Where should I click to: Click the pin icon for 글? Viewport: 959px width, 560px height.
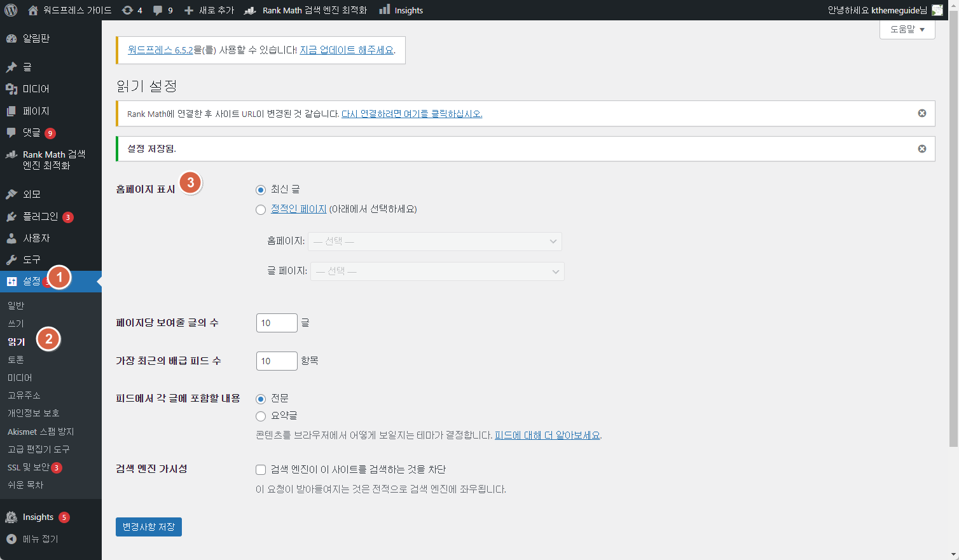click(x=11, y=67)
